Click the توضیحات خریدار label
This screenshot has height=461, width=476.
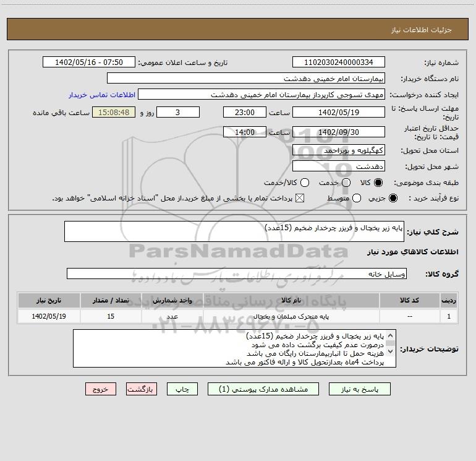tap(429, 349)
